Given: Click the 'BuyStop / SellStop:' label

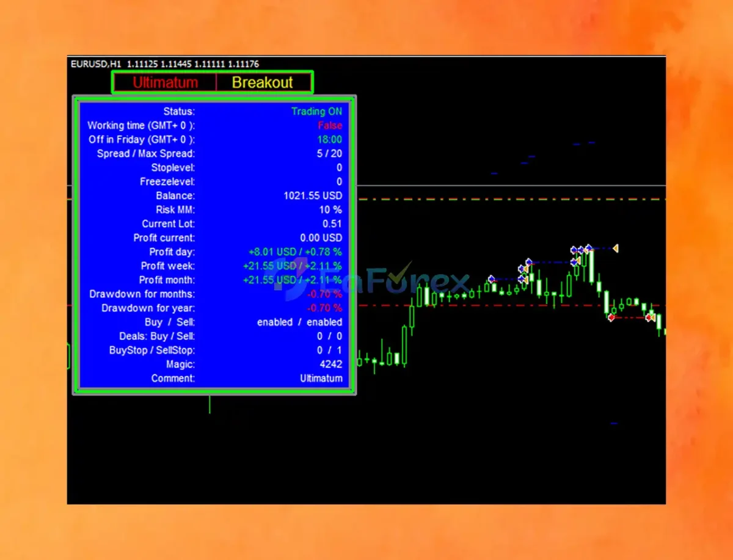Looking at the screenshot, I should (x=152, y=350).
